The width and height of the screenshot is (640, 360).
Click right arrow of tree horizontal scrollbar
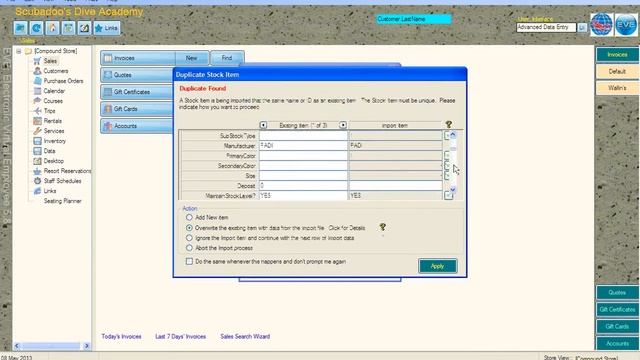click(87, 346)
